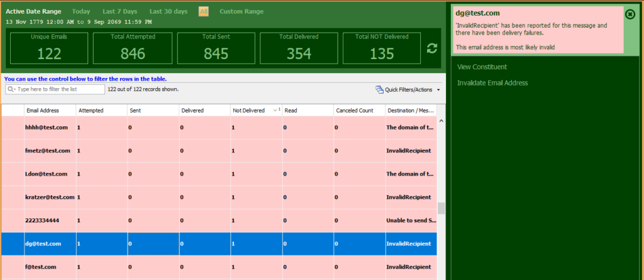
Task: Click the table vertical scrollbar thumb
Action: coord(441,208)
